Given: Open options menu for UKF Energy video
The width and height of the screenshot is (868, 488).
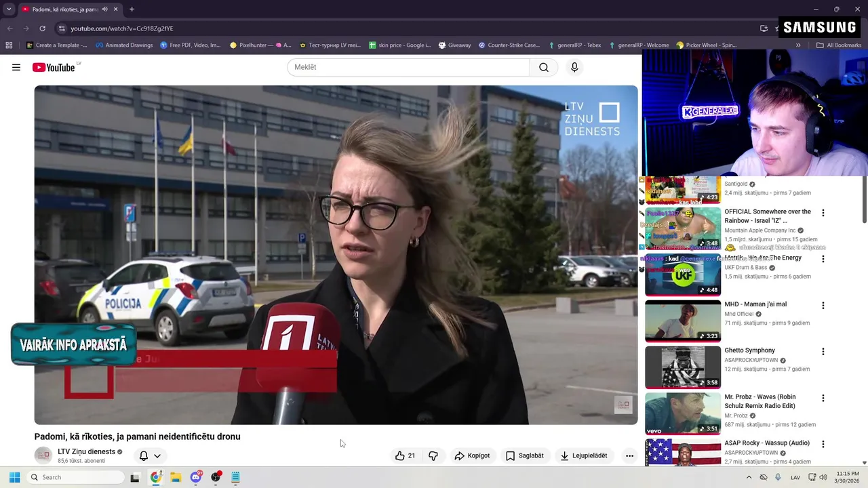Looking at the screenshot, I should (x=823, y=259).
